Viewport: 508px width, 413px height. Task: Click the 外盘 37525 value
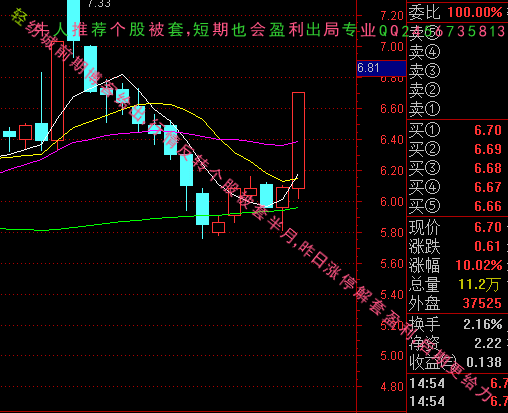point(482,303)
